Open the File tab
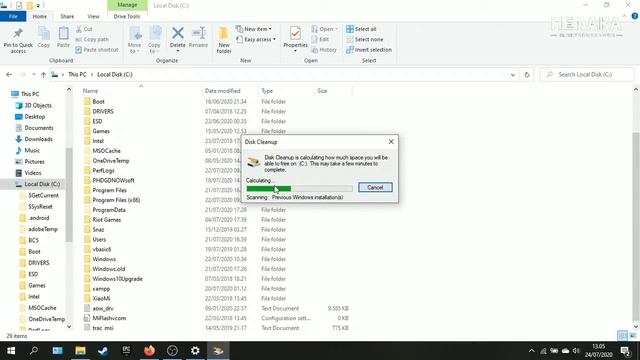The width and height of the screenshot is (640, 360). [x=13, y=16]
